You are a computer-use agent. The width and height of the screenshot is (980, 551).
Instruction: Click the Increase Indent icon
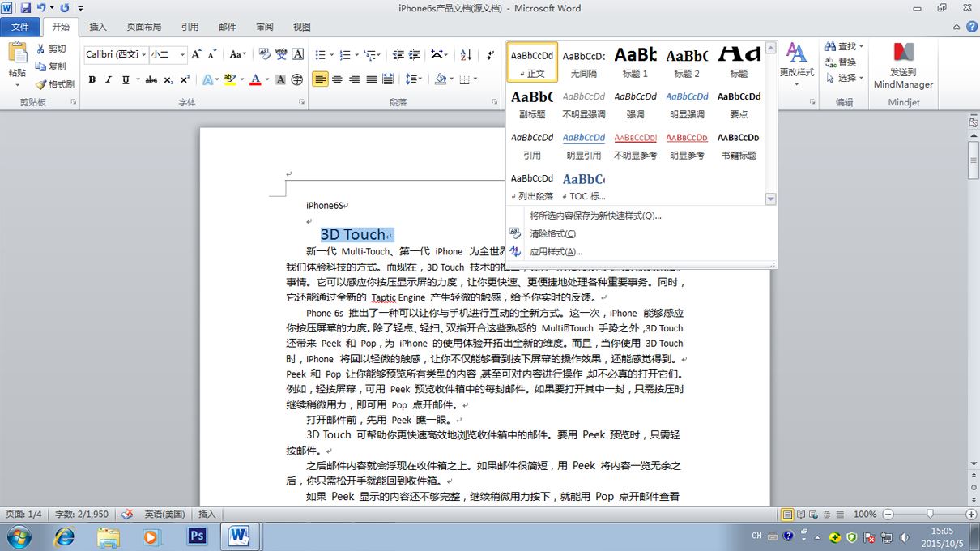coord(415,54)
